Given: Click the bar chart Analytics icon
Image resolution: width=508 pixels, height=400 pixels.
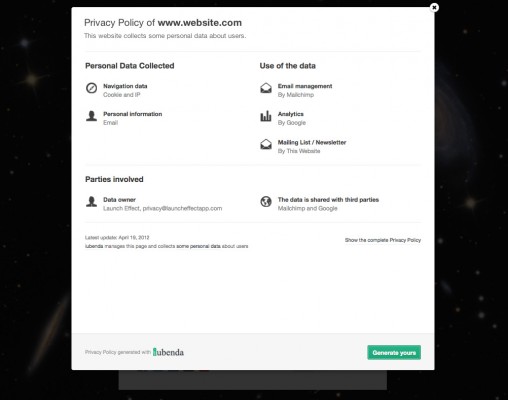Looking at the screenshot, I should tap(266, 116).
